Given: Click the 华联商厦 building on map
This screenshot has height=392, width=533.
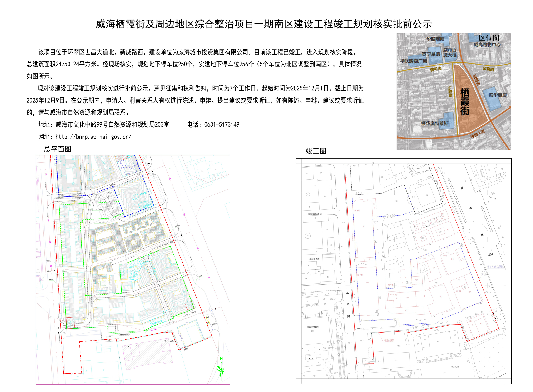Looking at the screenshot, I should [x=435, y=39].
